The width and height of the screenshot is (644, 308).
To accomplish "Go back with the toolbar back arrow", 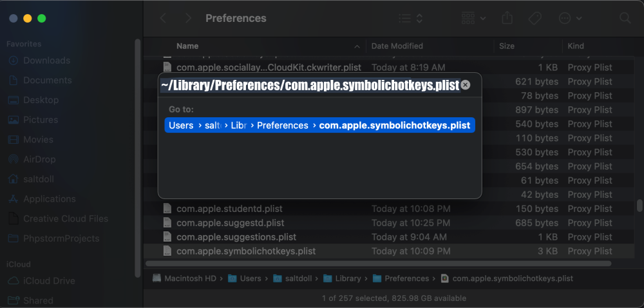I will 163,19.
